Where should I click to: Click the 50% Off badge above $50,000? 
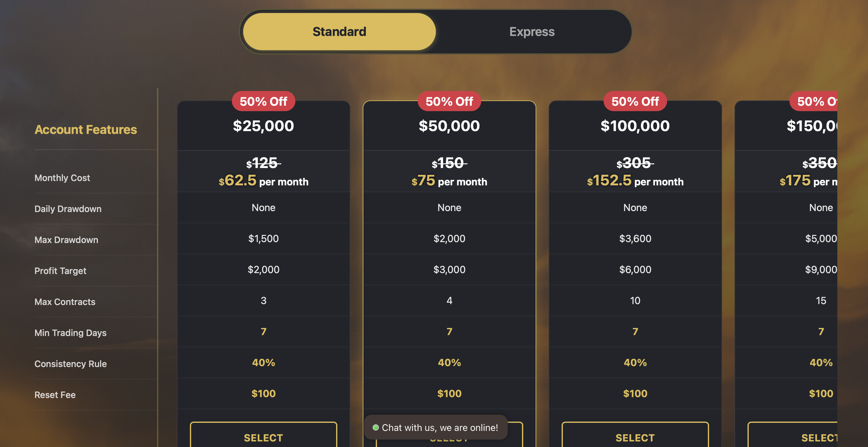coord(449,101)
